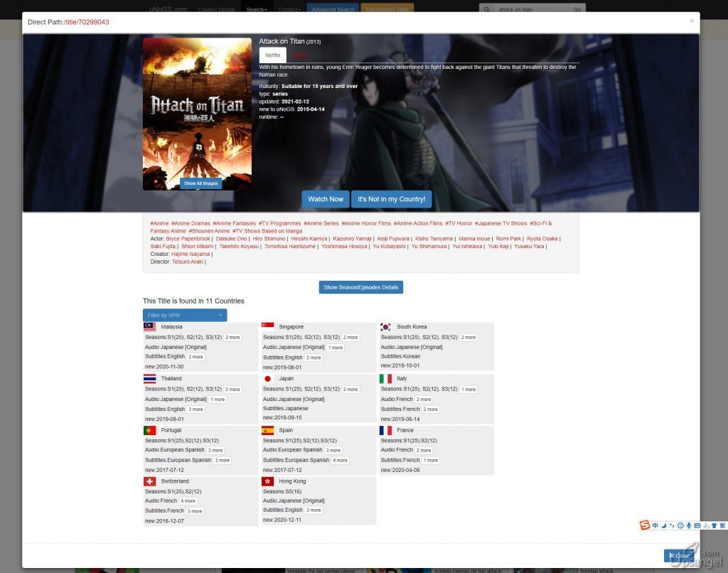Click the France flag icon
The height and width of the screenshot is (573, 728).
[385, 430]
